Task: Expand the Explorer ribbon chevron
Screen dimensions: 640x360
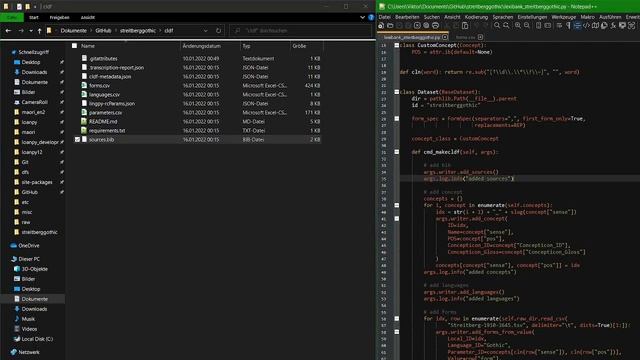Action: pyautogui.click(x=362, y=18)
